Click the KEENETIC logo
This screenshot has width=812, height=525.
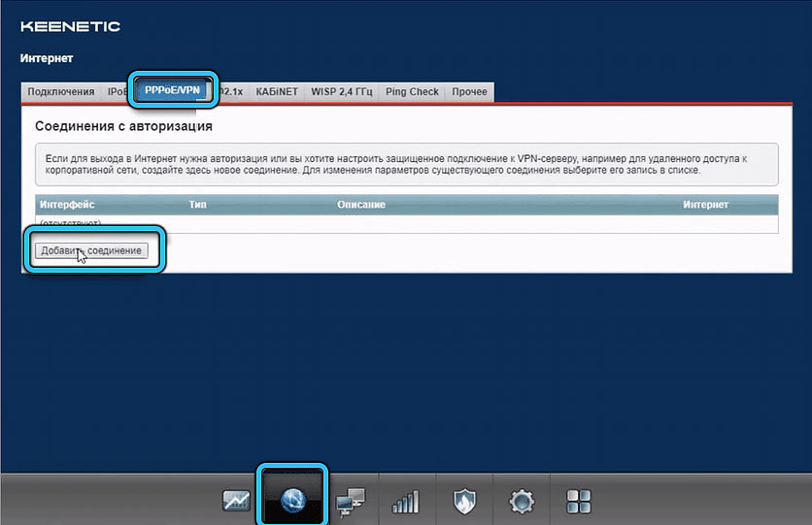pos(70,26)
